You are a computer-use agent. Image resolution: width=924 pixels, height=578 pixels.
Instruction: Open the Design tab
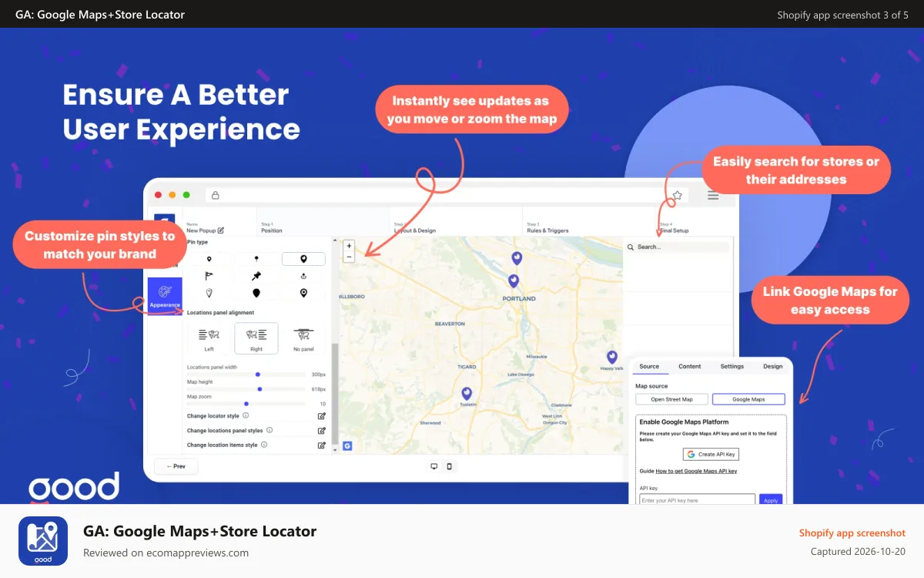pyautogui.click(x=773, y=367)
